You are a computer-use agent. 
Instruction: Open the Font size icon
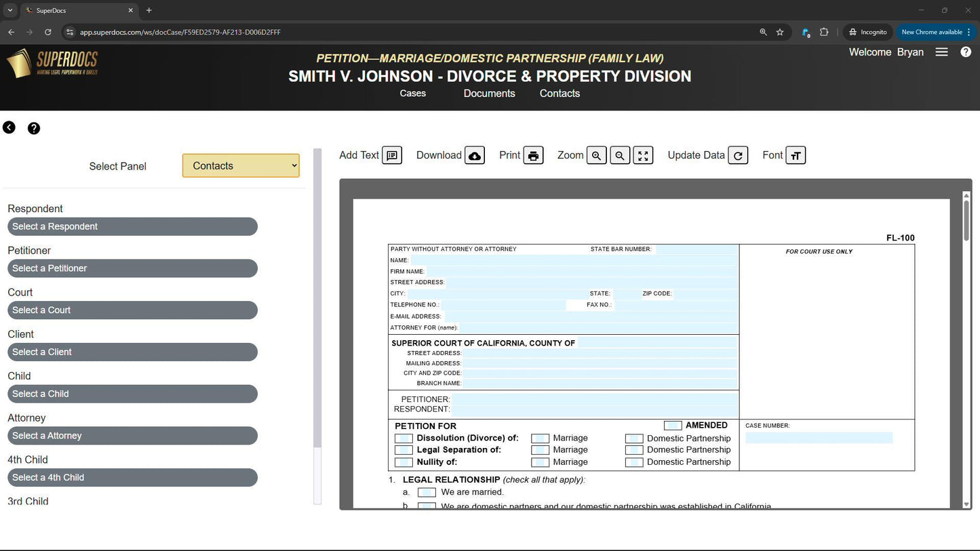point(796,155)
